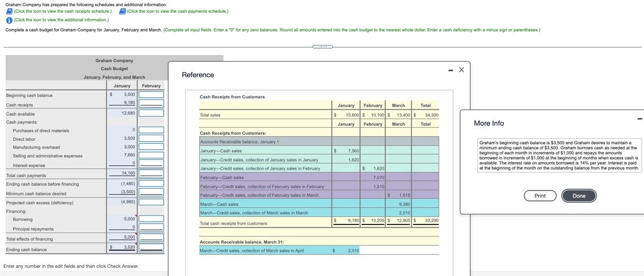Screen dimensions: 644x276
Task: Open the cash receipts schedule icon
Action: click(x=9, y=11)
